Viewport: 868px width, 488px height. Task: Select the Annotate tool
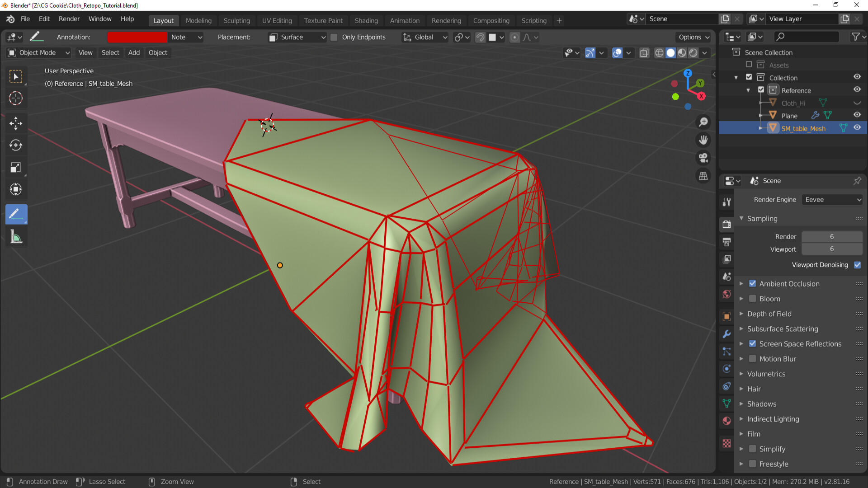pyautogui.click(x=16, y=214)
